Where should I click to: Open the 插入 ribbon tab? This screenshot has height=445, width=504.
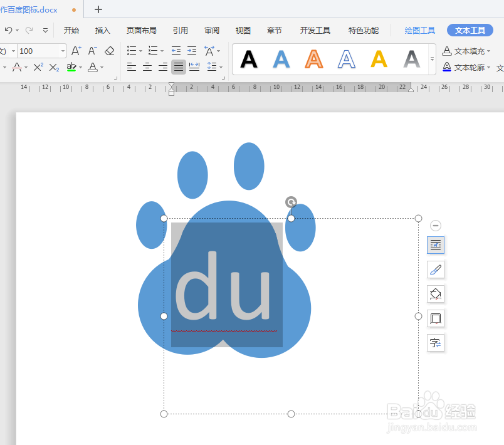point(103,31)
